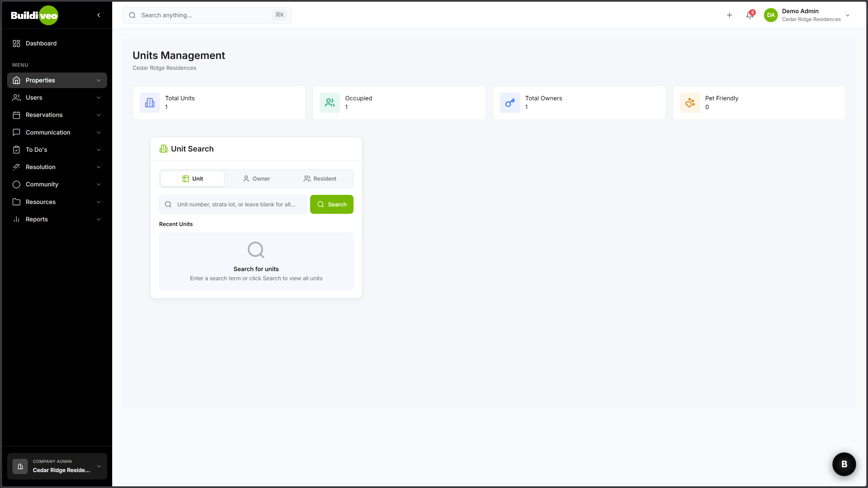
Task: Expand the Properties menu
Action: pyautogui.click(x=57, y=80)
